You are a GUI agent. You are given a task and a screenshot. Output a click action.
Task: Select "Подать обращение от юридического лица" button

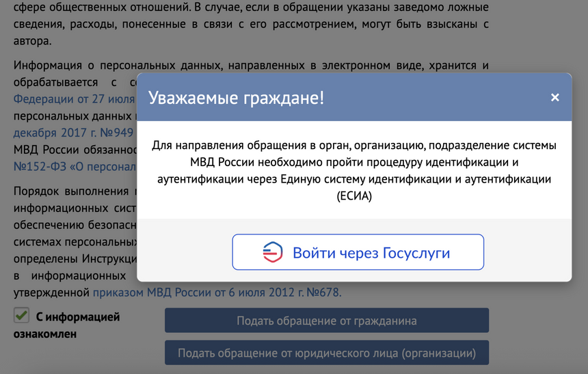pos(326,353)
